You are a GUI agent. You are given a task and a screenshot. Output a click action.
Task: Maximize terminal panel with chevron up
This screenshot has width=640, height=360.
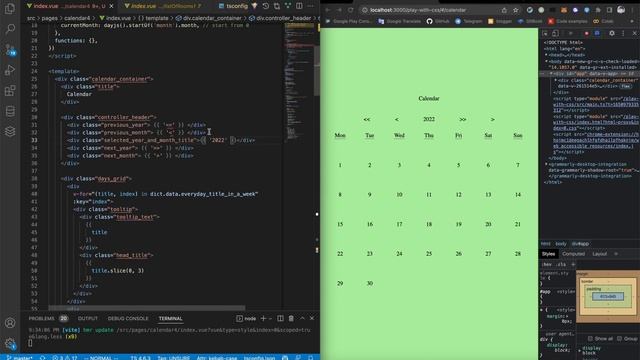click(302, 318)
